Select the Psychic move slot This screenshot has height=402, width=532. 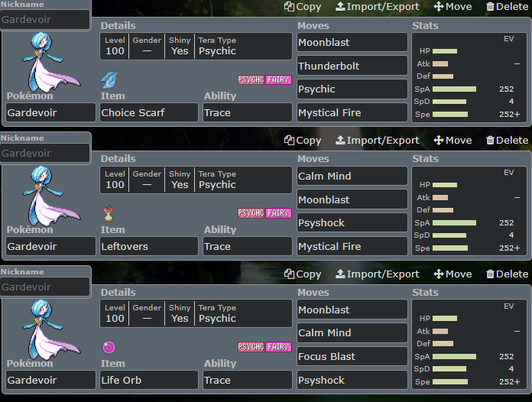(x=352, y=89)
